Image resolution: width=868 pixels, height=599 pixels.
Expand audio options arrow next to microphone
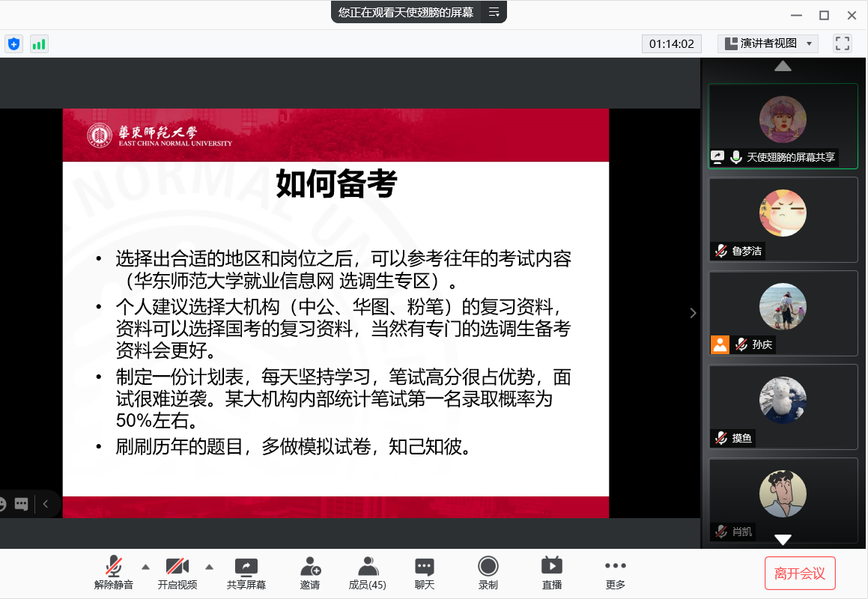coord(146,566)
